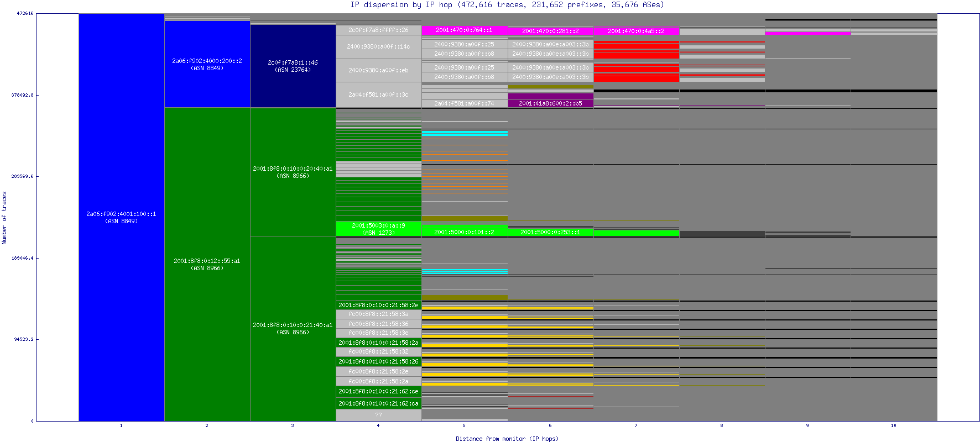Click the gray 2c0f:f7a8:ffff::26 block

click(x=378, y=30)
